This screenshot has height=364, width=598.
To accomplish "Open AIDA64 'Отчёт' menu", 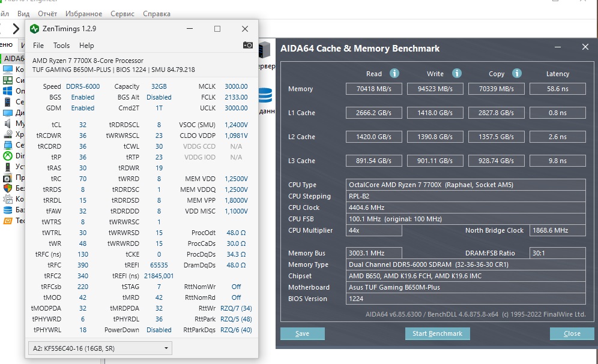I will pos(47,14).
